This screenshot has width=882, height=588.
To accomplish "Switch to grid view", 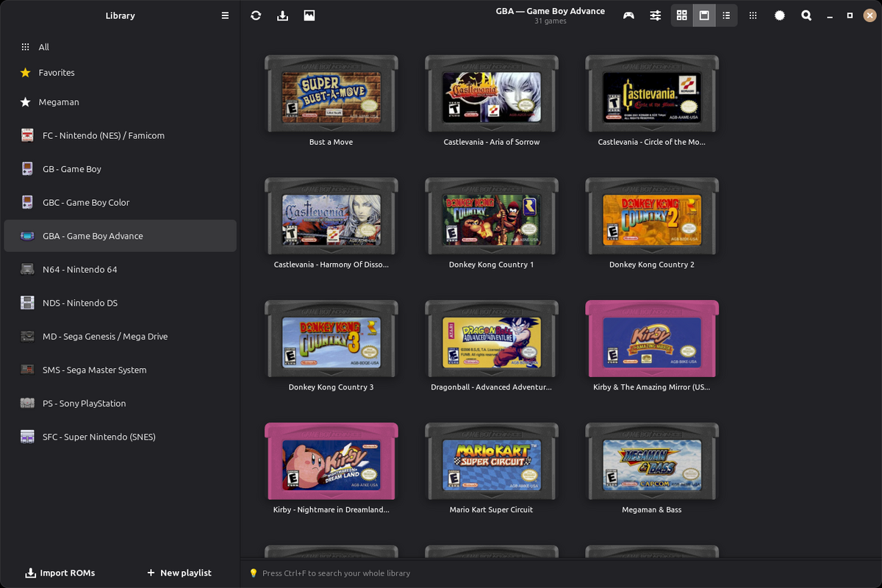I will point(682,15).
